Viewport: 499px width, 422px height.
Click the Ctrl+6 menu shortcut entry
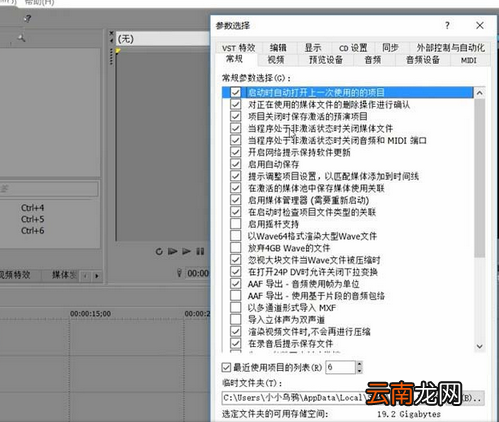[x=33, y=231]
